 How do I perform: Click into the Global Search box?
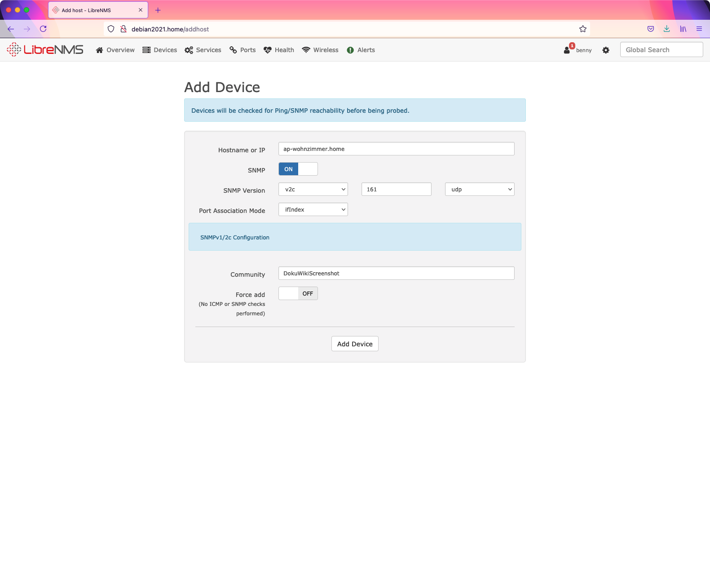tap(661, 50)
